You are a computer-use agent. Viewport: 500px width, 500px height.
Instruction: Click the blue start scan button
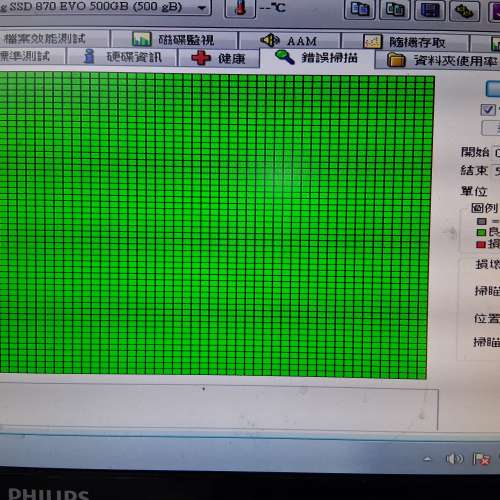(493, 89)
